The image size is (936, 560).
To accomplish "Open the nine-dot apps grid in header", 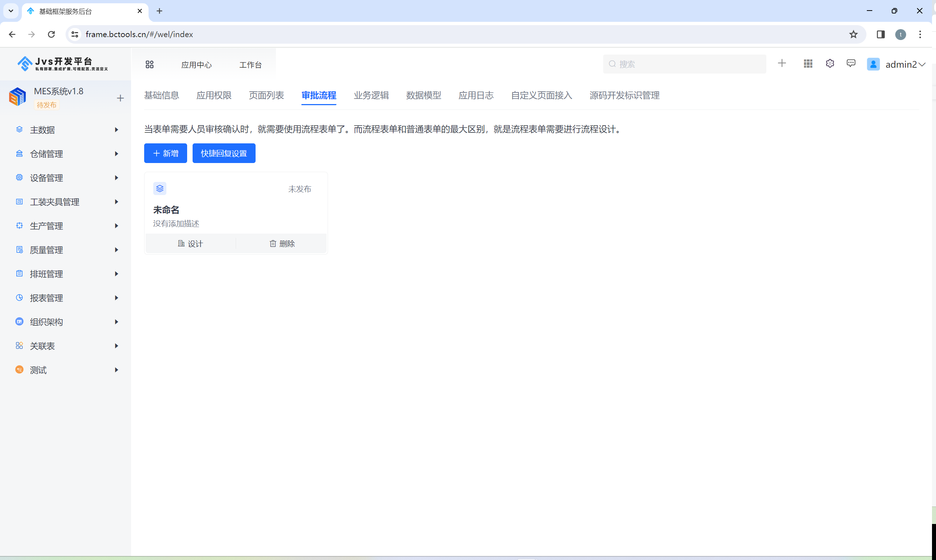I will point(808,64).
